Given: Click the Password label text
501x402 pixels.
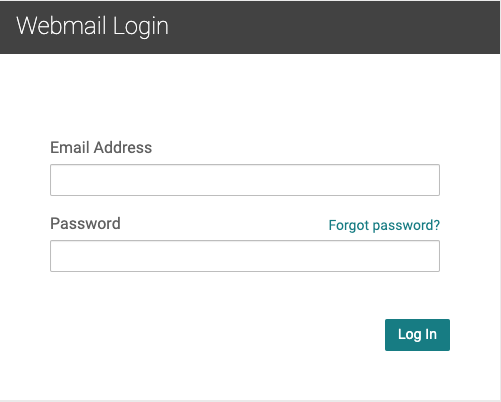Looking at the screenshot, I should [x=85, y=223].
